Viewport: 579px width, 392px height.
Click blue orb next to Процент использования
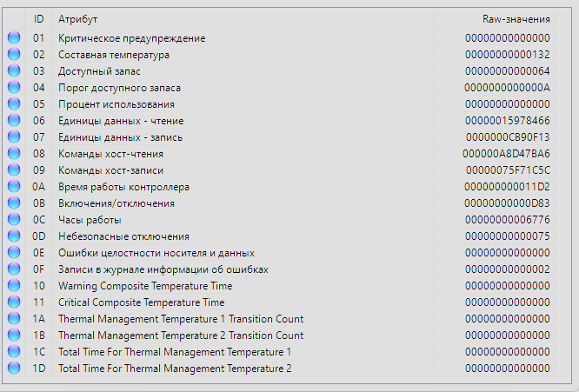tap(14, 103)
